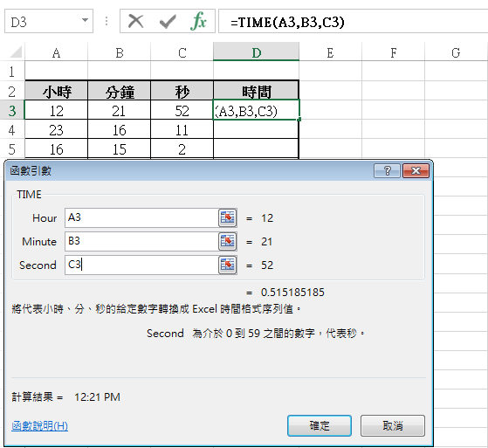Viewport: 488px width, 448px height.
Task: Click cell D3 showing (A3,B3,C3)
Action: (256, 110)
